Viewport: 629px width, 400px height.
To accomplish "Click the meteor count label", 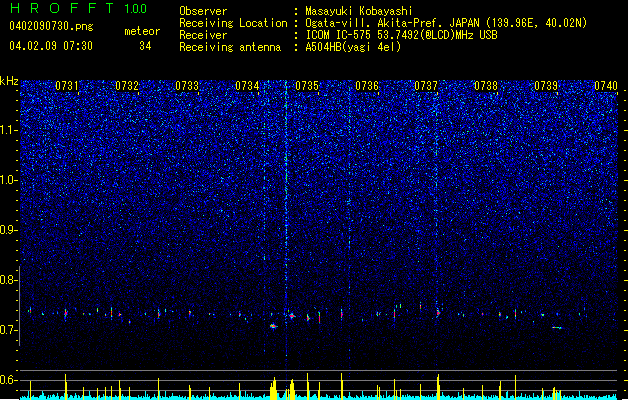I will [142, 31].
